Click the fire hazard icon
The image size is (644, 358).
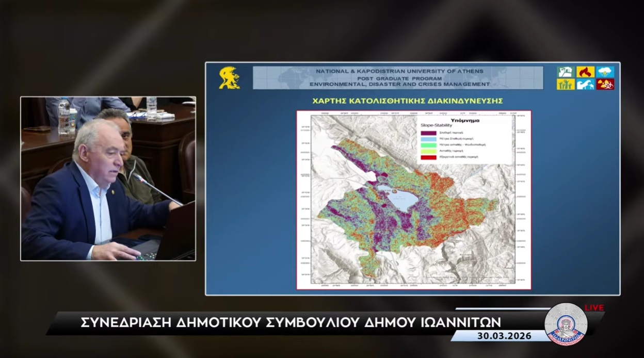[585, 72]
